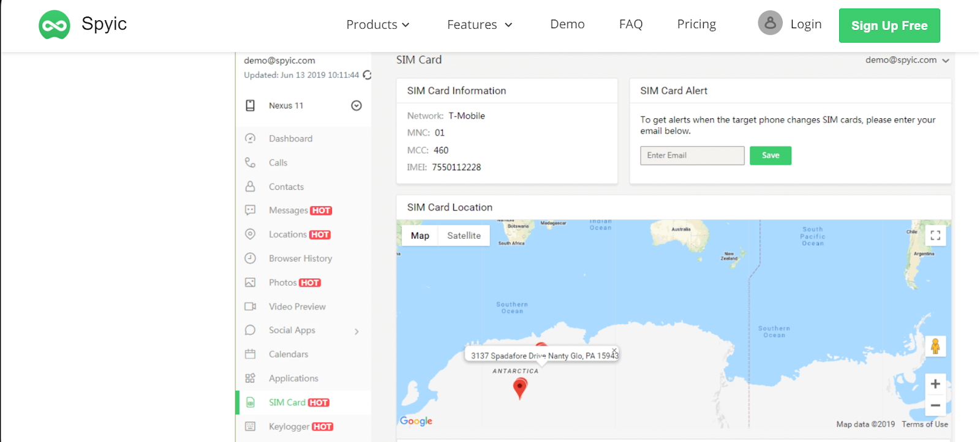
Task: Switch the map to Map view
Action: click(x=420, y=236)
